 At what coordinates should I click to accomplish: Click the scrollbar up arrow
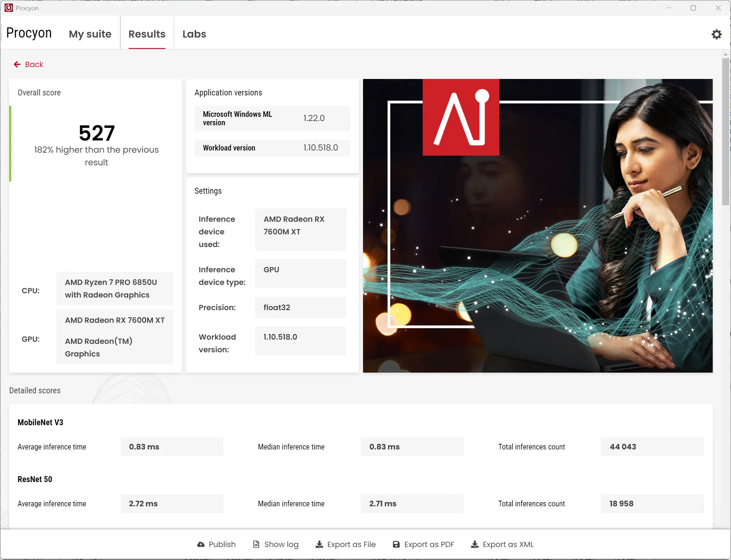[725, 55]
